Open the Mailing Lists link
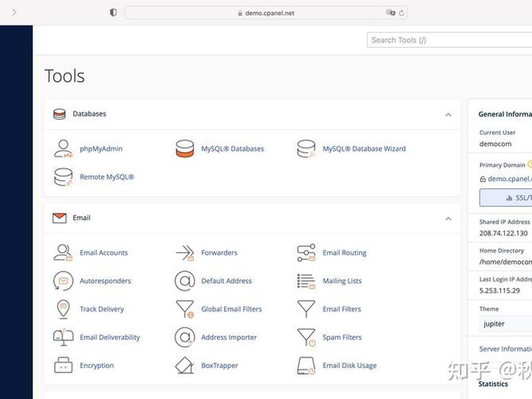The image size is (532, 399). tap(342, 281)
